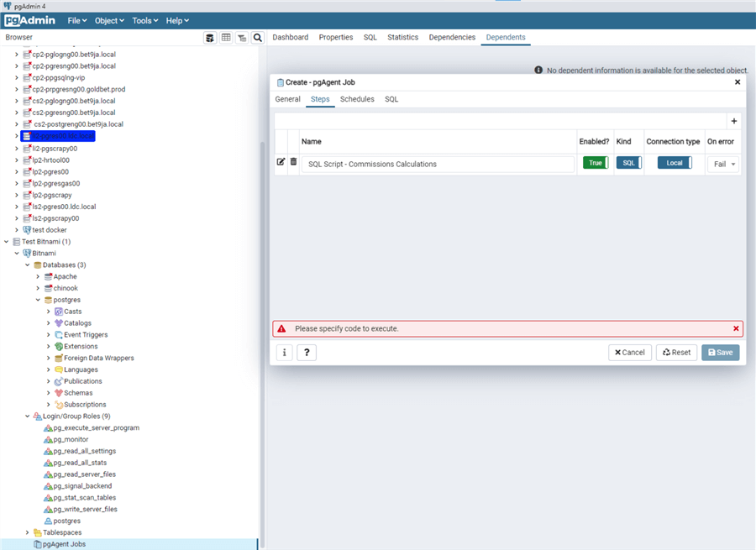This screenshot has height=550, width=756.
Task: Open the Object menu
Action: tap(109, 21)
